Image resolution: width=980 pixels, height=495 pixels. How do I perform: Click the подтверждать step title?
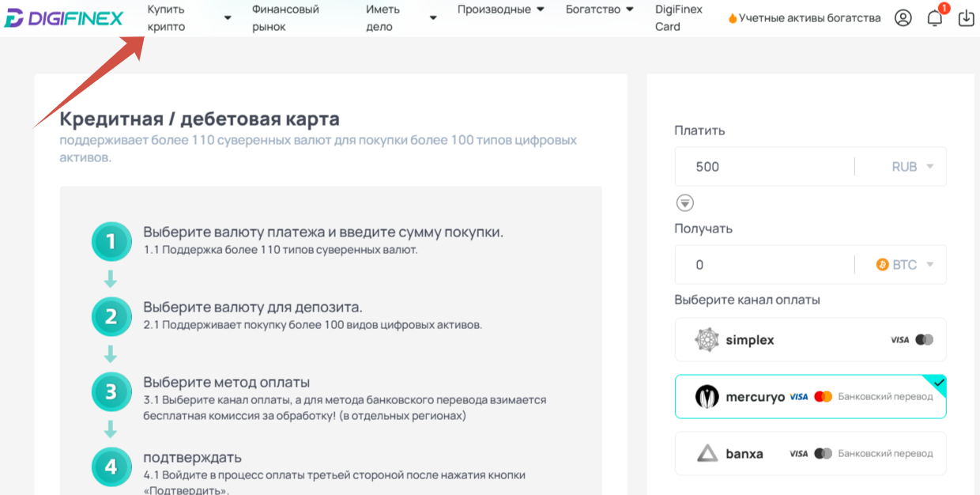(192, 458)
